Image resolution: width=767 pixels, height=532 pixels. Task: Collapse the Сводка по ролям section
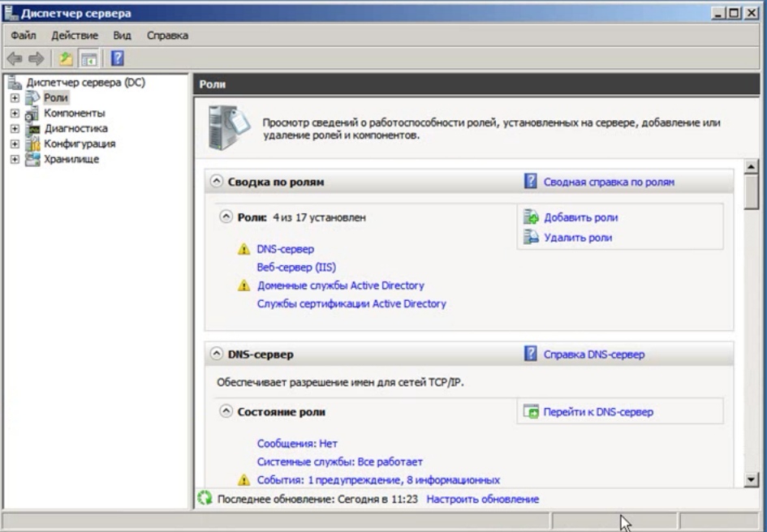[x=216, y=182]
